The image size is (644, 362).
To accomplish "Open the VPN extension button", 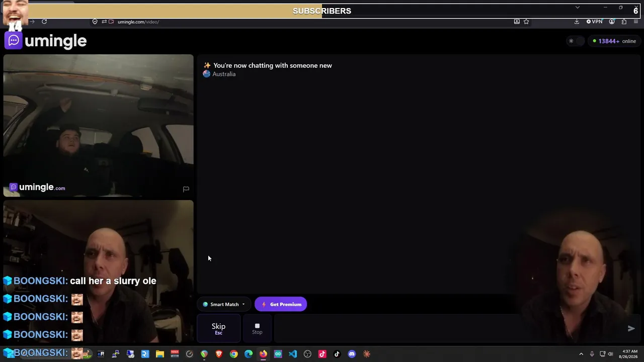I will 594,22.
